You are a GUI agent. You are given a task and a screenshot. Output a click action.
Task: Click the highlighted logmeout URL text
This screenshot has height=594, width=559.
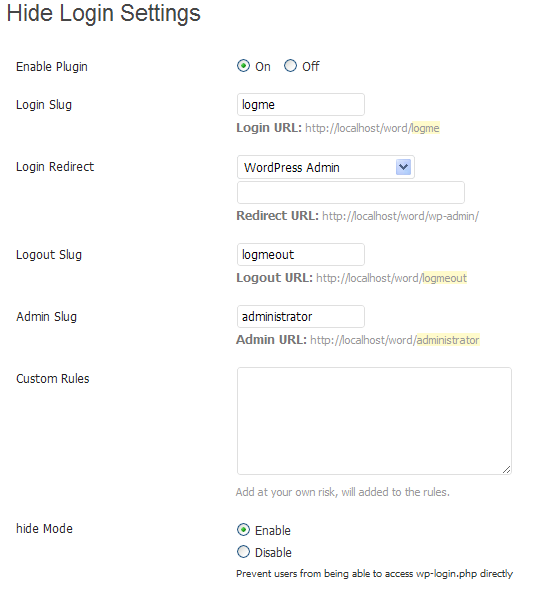[444, 278]
